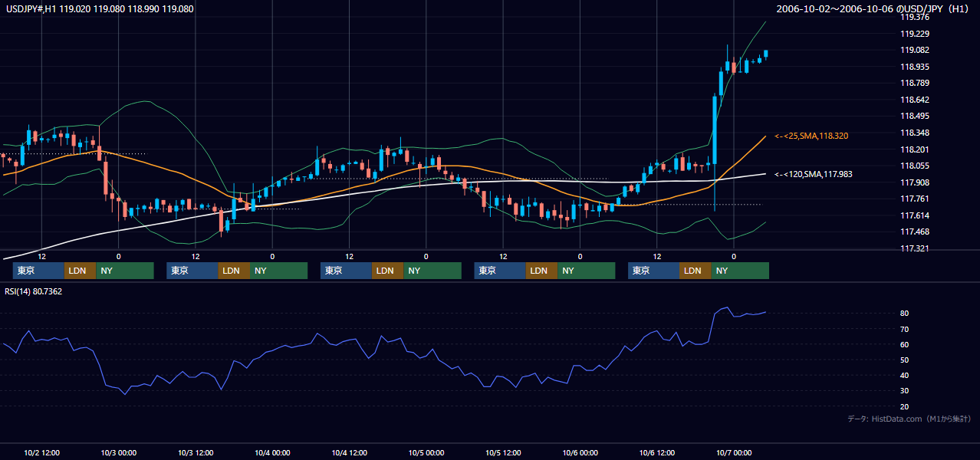
Task: Click price axis value 119.376
Action: tap(914, 17)
